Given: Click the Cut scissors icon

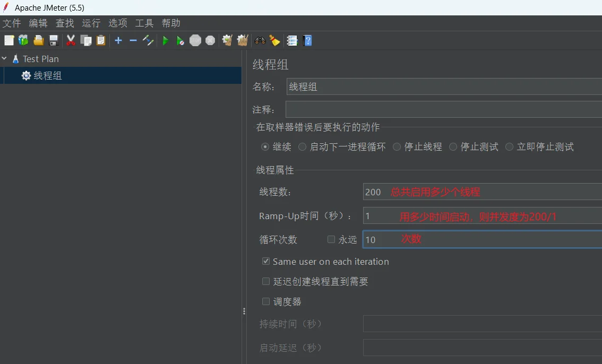Looking at the screenshot, I should (71, 40).
